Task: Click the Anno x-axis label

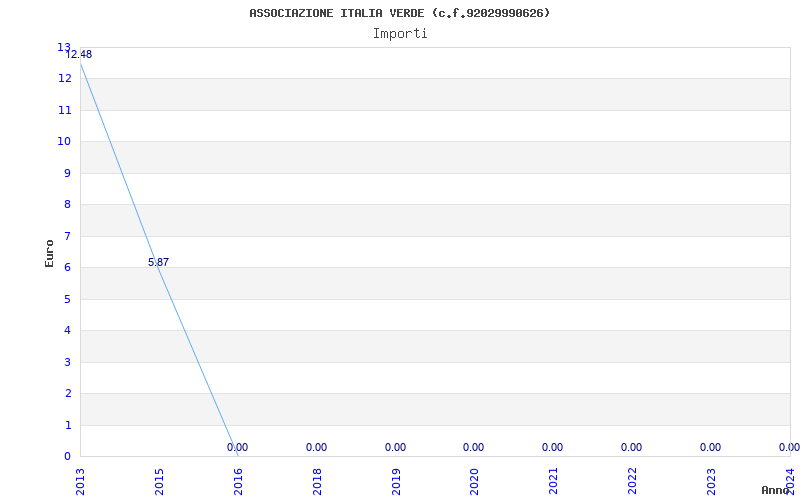Action: [775, 490]
